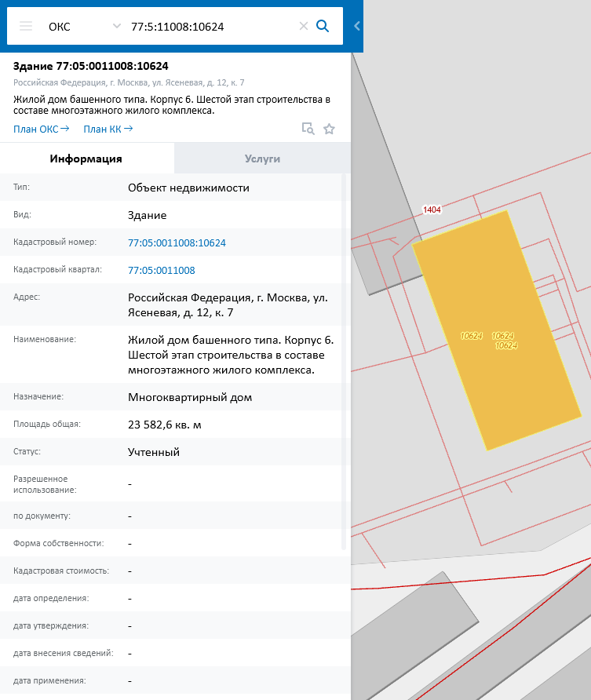Switch to the Информация tab

pyautogui.click(x=86, y=159)
